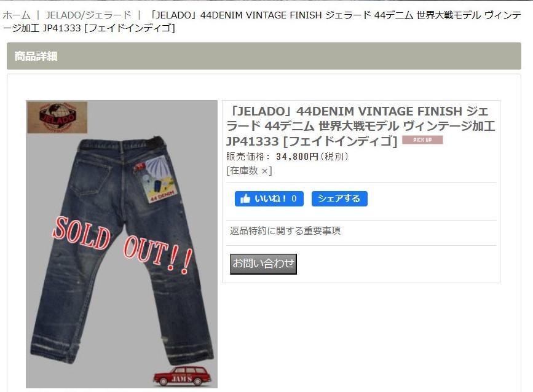Screen dimensions: 533x392
Task: Open the JELADO/ジェラード breadcrumb category
Action: 89,15
